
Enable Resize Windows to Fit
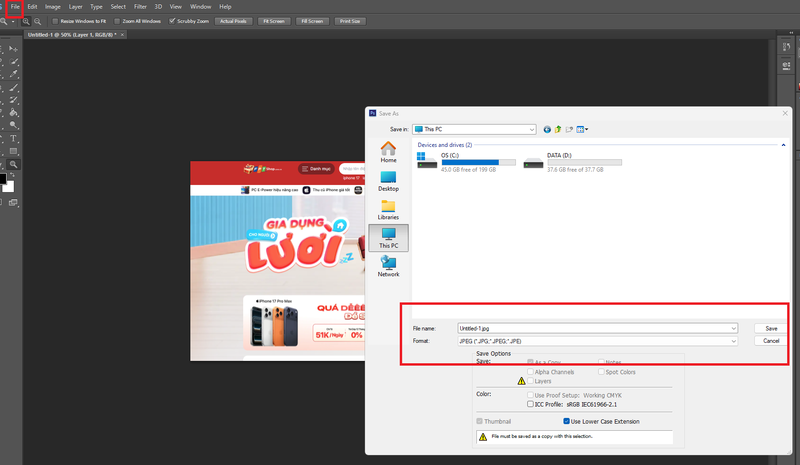(55, 21)
